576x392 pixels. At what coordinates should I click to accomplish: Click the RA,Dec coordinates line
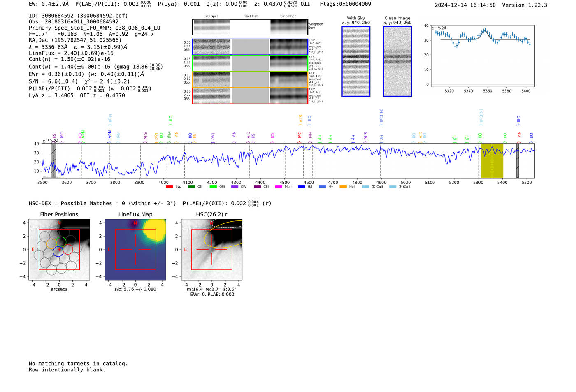75,40
